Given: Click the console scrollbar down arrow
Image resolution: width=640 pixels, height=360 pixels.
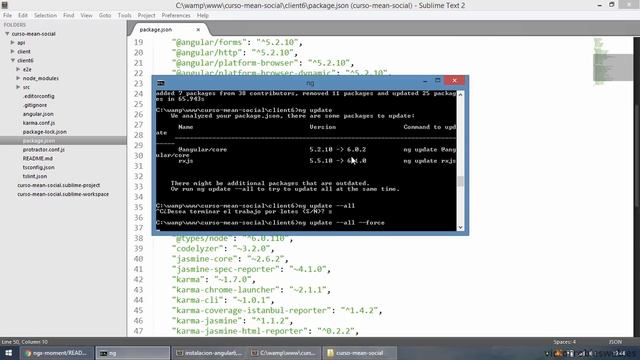Looking at the screenshot, I should tap(460, 228).
